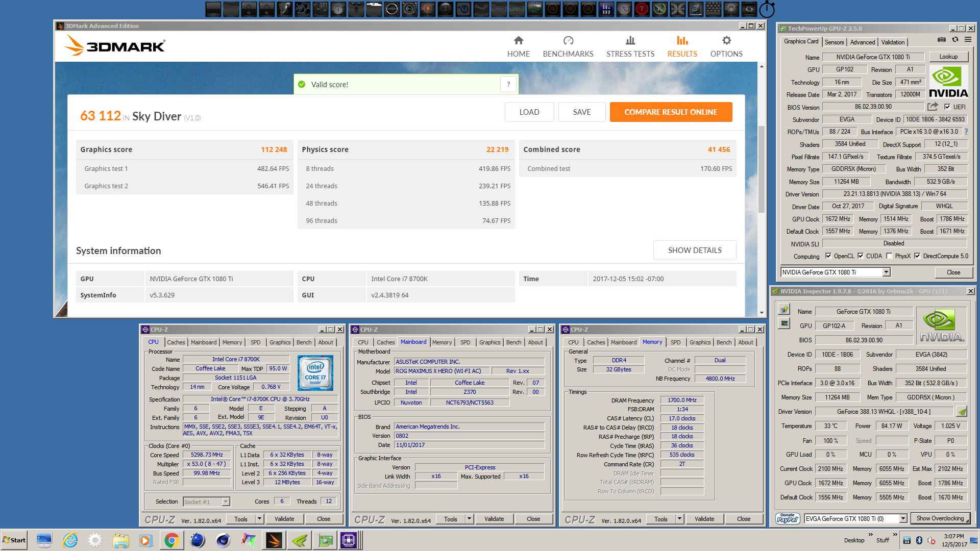
Task: Click the LOAD button in 3DMark
Action: [x=529, y=112]
